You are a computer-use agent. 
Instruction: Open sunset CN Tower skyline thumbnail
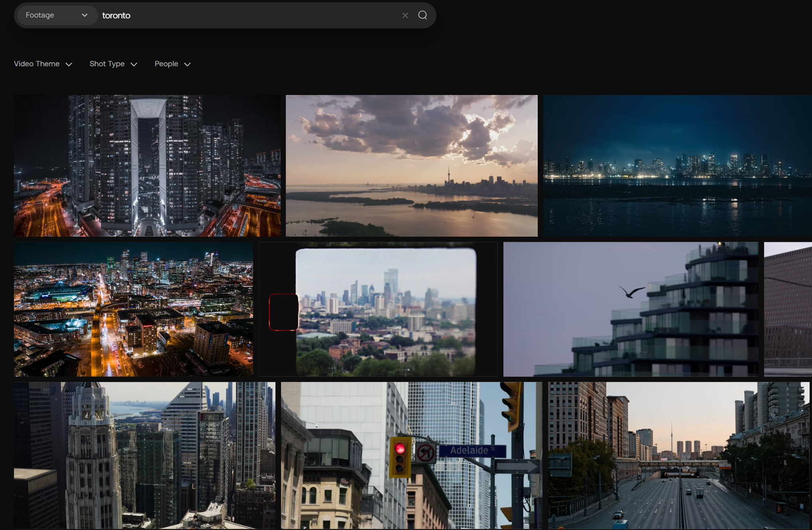tap(411, 166)
